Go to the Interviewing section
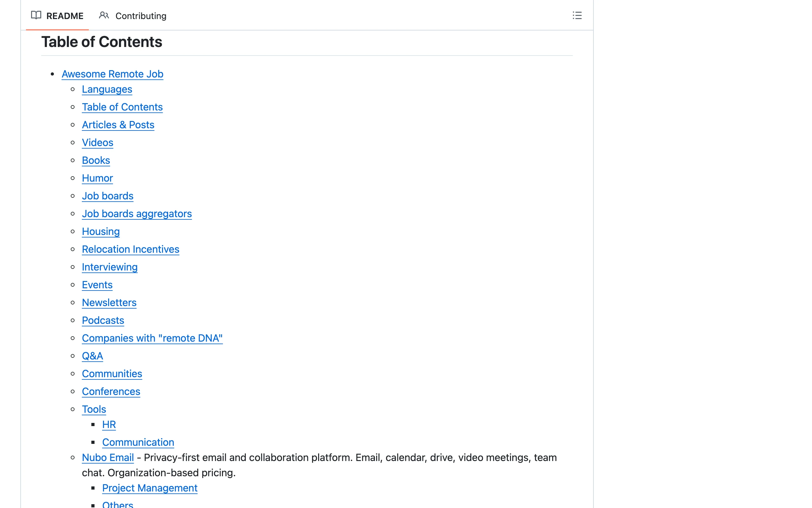This screenshot has height=508, width=812. tap(110, 267)
